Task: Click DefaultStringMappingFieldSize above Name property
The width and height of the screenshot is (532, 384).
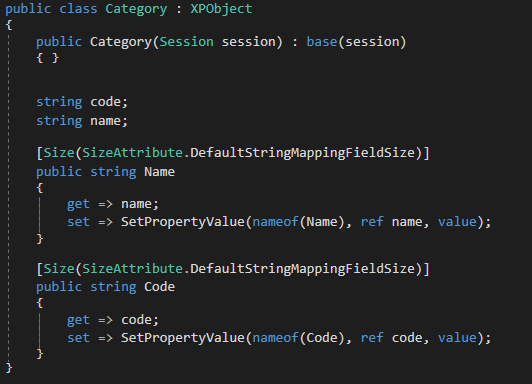Action: pyautogui.click(x=303, y=153)
